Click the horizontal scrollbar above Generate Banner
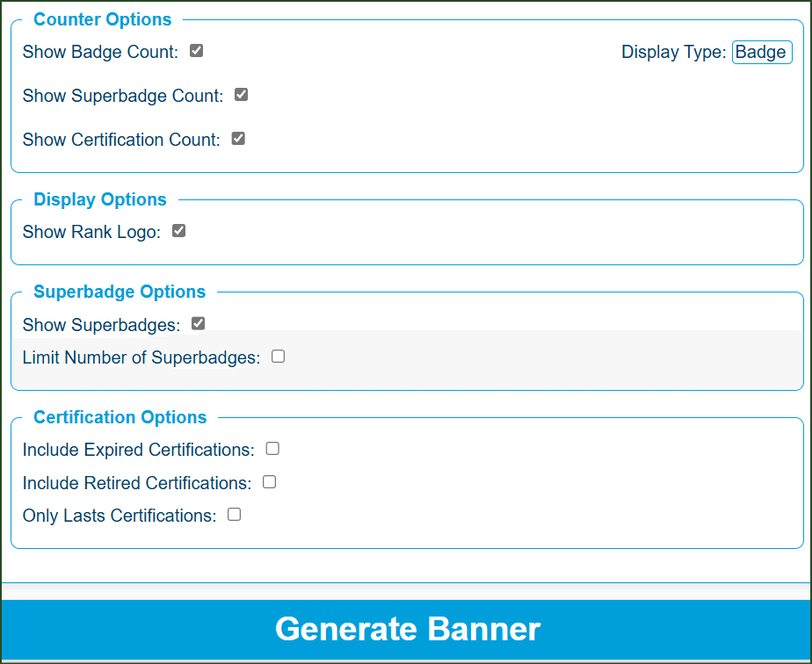 [407, 587]
